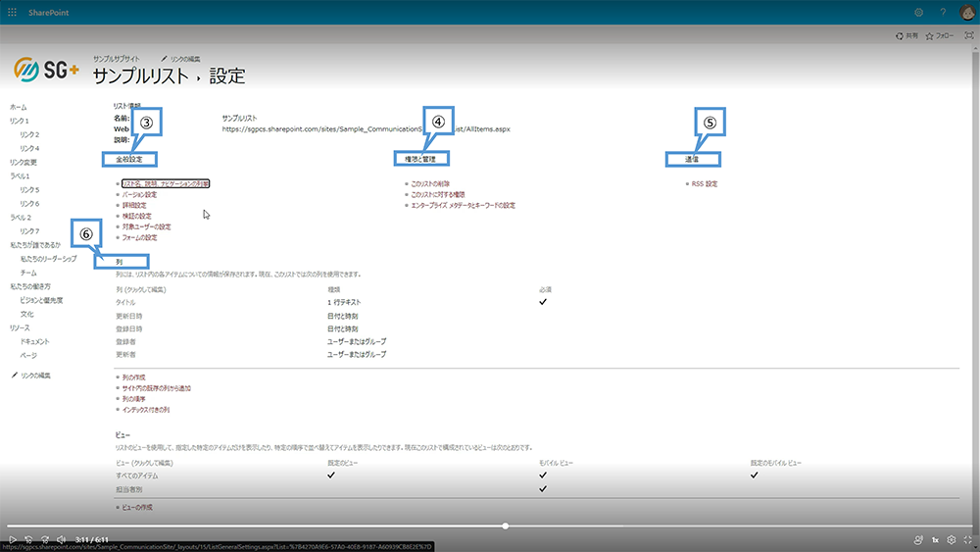Open 列の順序 link
Image resolution: width=980 pixels, height=552 pixels.
pos(133,399)
